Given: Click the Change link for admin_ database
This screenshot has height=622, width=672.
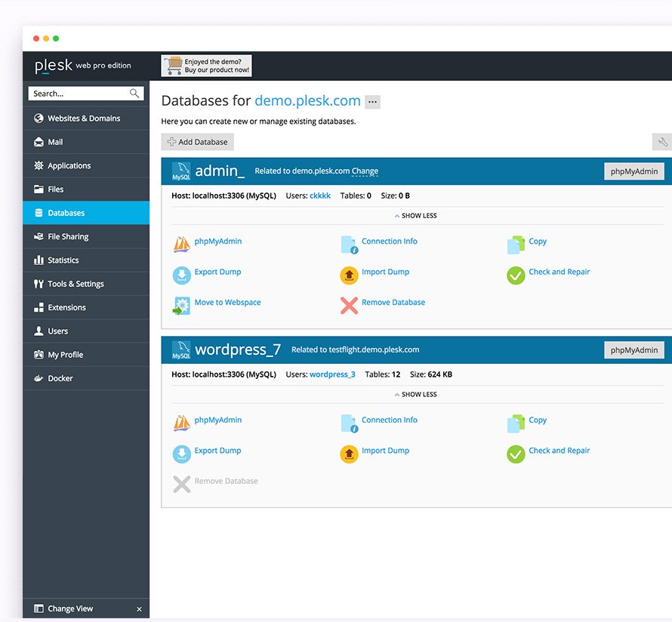Looking at the screenshot, I should pyautogui.click(x=365, y=171).
